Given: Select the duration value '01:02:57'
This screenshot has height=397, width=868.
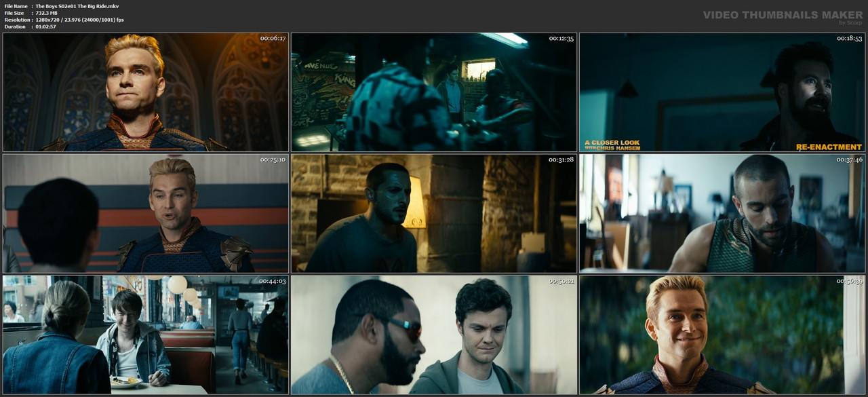Looking at the screenshot, I should tap(45, 26).
